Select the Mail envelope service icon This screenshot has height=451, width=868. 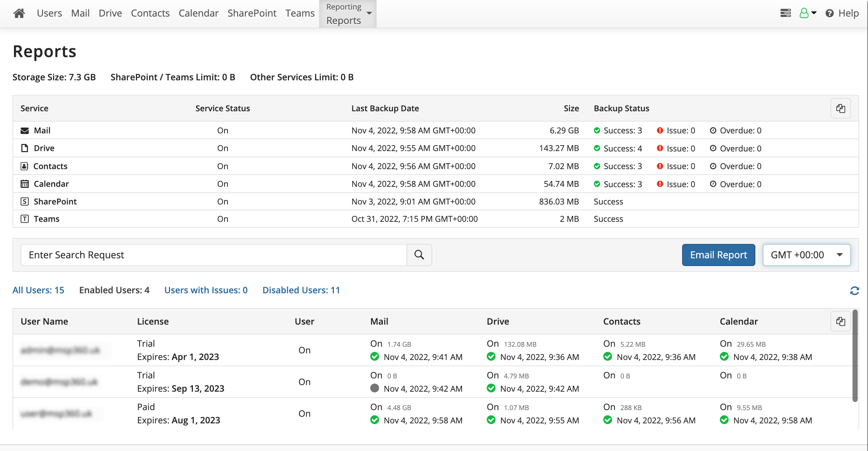coord(25,131)
